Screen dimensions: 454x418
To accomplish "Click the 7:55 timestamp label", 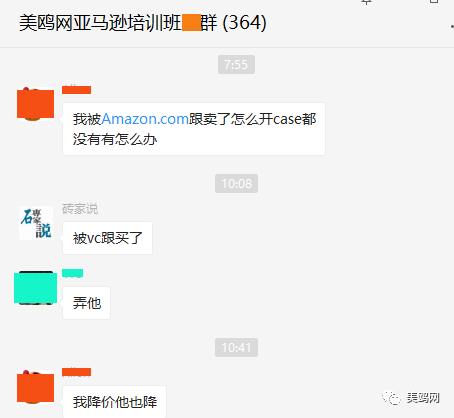I will point(236,64).
